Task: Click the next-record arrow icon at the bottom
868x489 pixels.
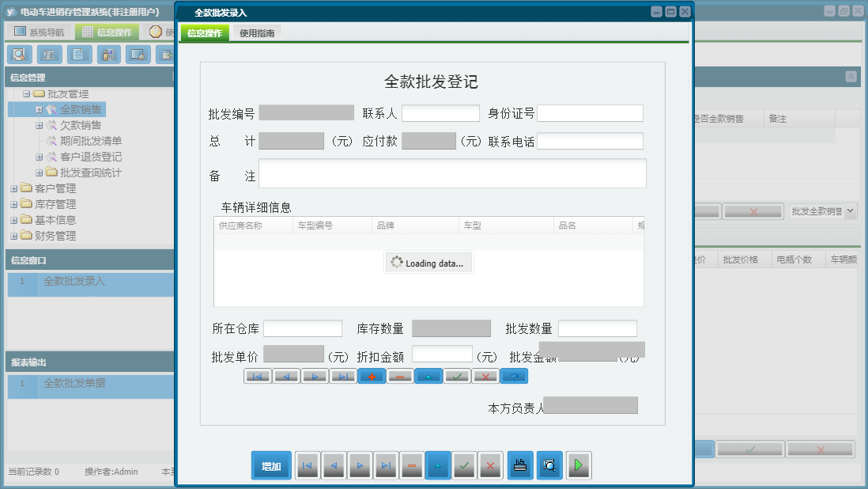Action: 360,465
